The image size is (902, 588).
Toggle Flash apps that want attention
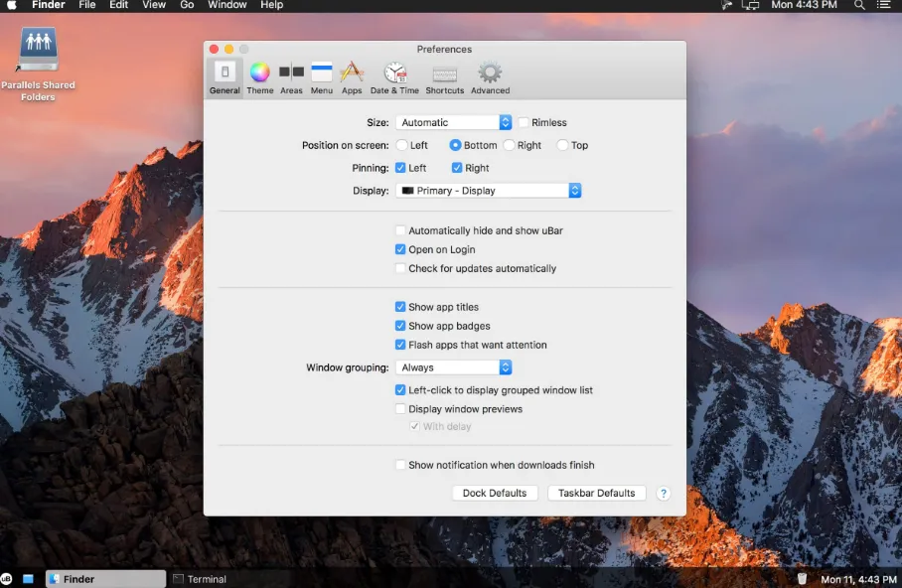click(x=400, y=345)
